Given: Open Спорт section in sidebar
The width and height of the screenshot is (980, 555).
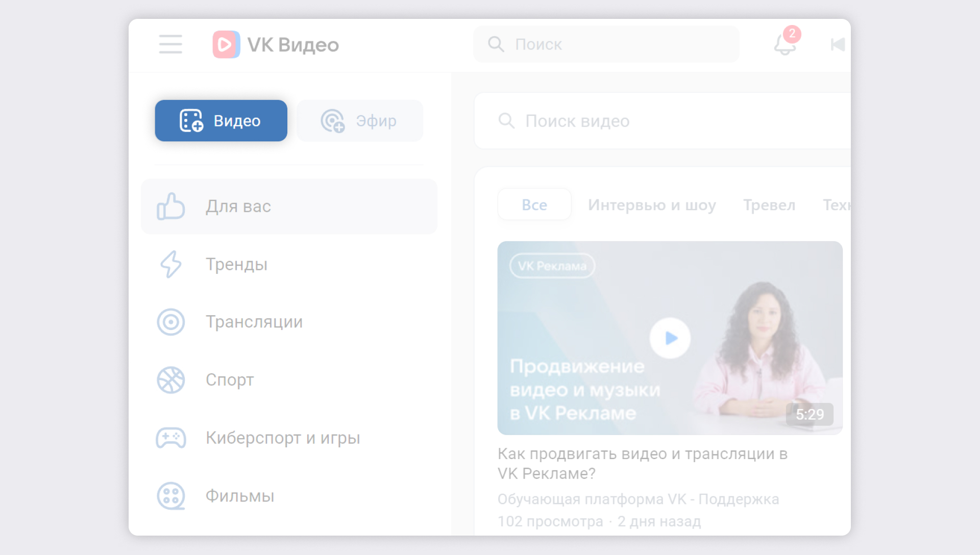Looking at the screenshot, I should click(289, 380).
